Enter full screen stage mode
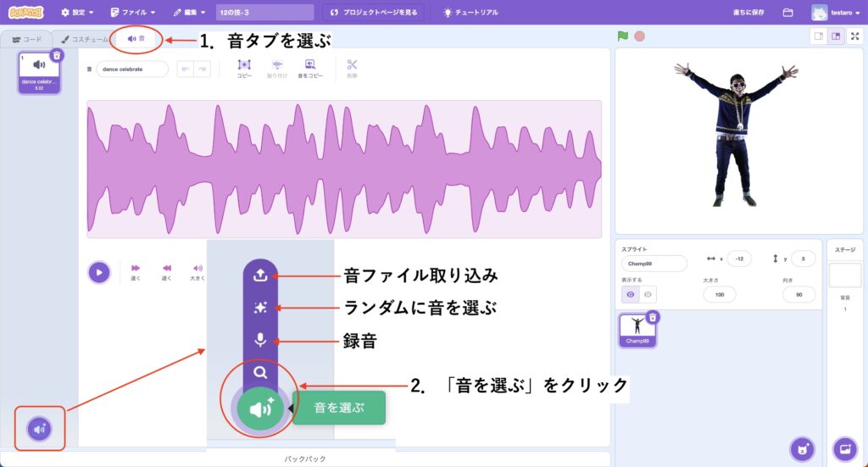Viewport: 868px width, 467px height. pos(855,36)
